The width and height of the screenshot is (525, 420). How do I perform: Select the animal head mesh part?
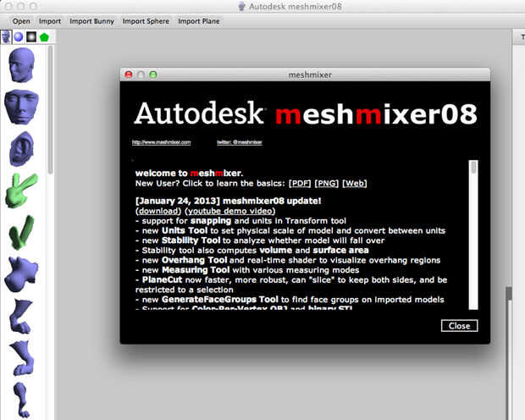tap(21, 274)
